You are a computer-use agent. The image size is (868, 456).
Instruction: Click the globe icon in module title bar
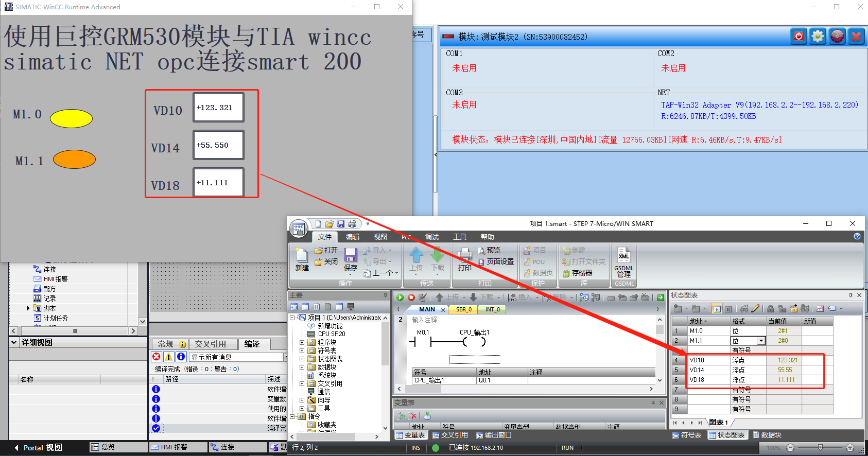pos(837,37)
